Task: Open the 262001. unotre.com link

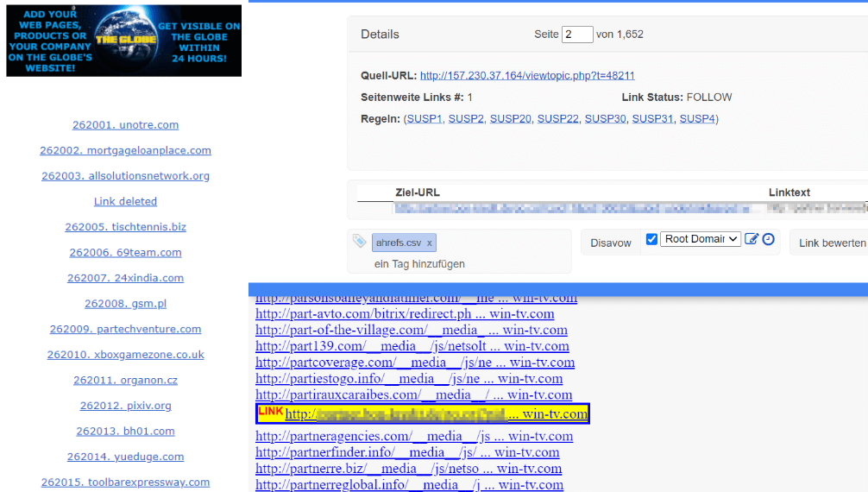Action: point(126,124)
